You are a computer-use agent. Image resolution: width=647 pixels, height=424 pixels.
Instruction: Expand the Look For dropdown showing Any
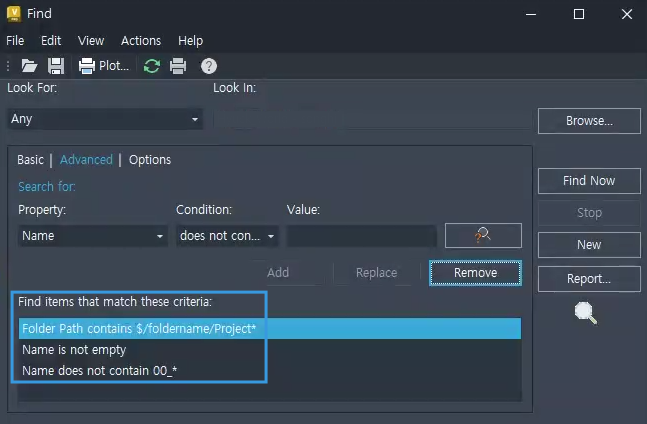click(105, 119)
